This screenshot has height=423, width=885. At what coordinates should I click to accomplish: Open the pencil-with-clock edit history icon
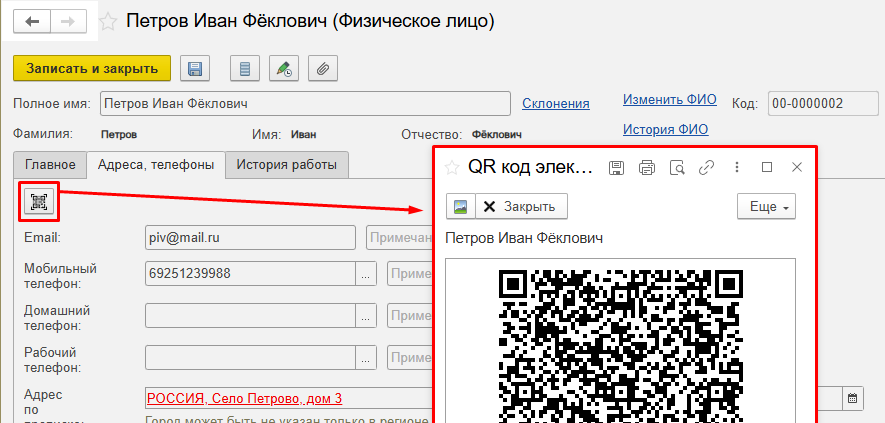click(284, 69)
